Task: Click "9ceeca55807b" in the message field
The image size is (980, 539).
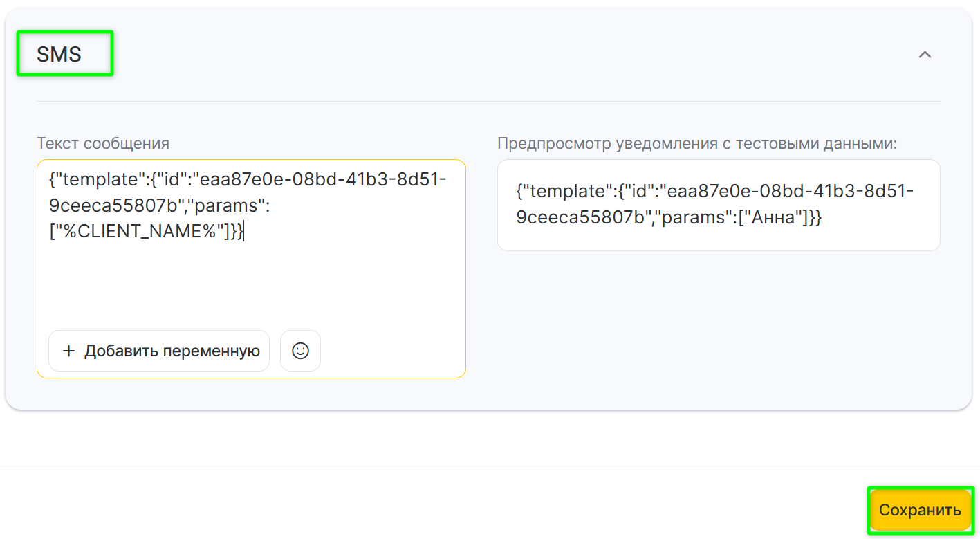Action: pyautogui.click(x=113, y=206)
